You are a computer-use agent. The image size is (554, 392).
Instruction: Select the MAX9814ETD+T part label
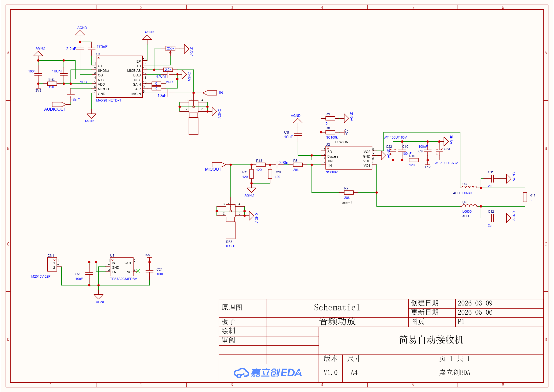pyautogui.click(x=109, y=100)
